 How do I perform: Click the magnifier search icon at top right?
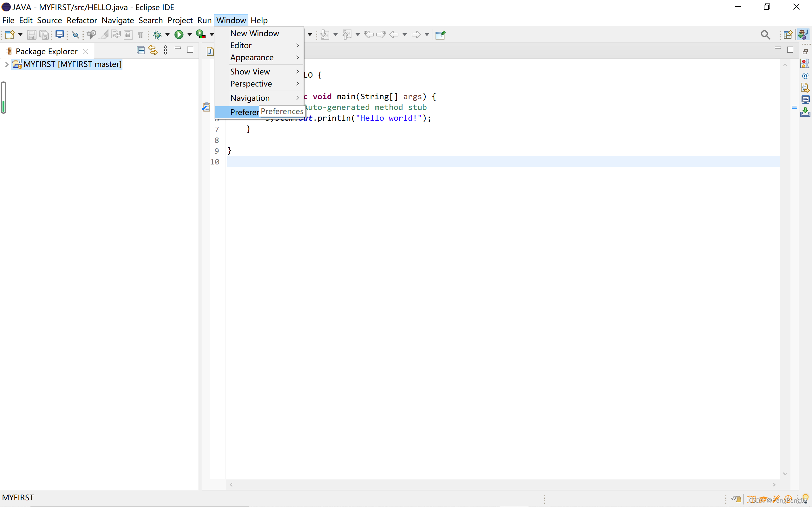click(x=765, y=35)
